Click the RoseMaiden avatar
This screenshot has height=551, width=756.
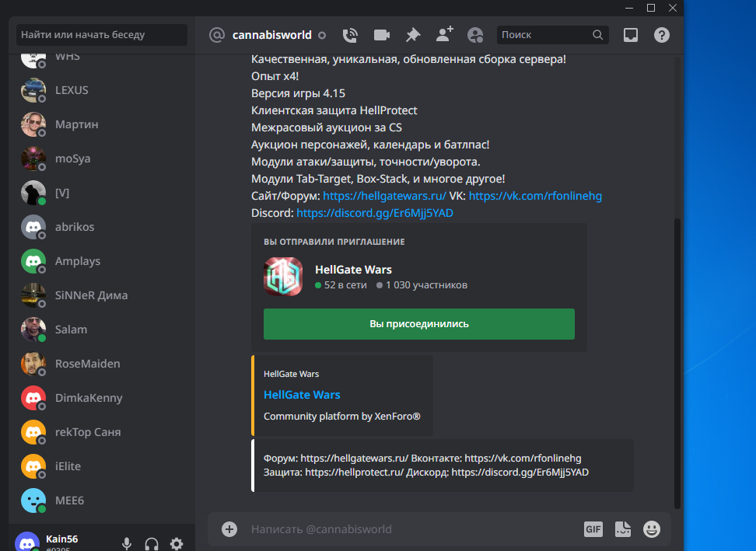coord(33,364)
